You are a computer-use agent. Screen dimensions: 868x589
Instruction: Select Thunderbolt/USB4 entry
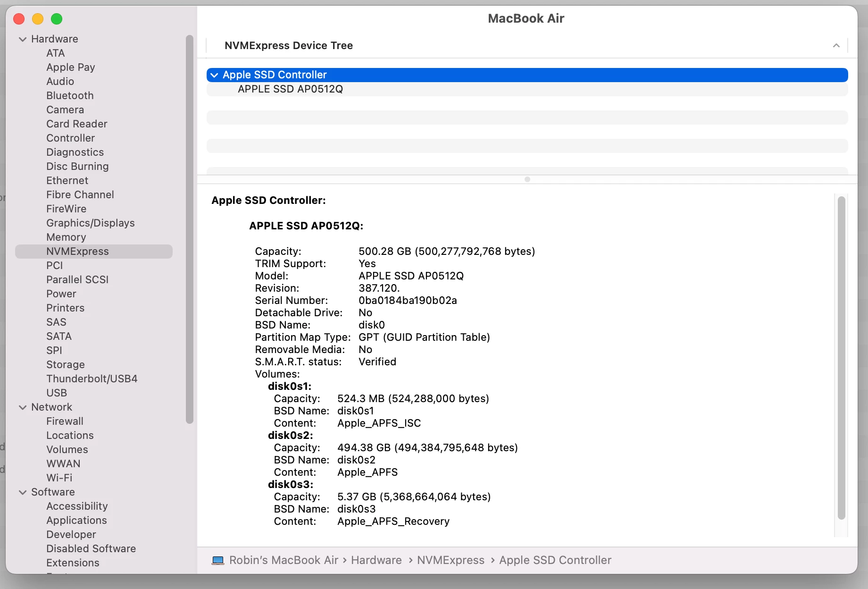[x=92, y=379]
